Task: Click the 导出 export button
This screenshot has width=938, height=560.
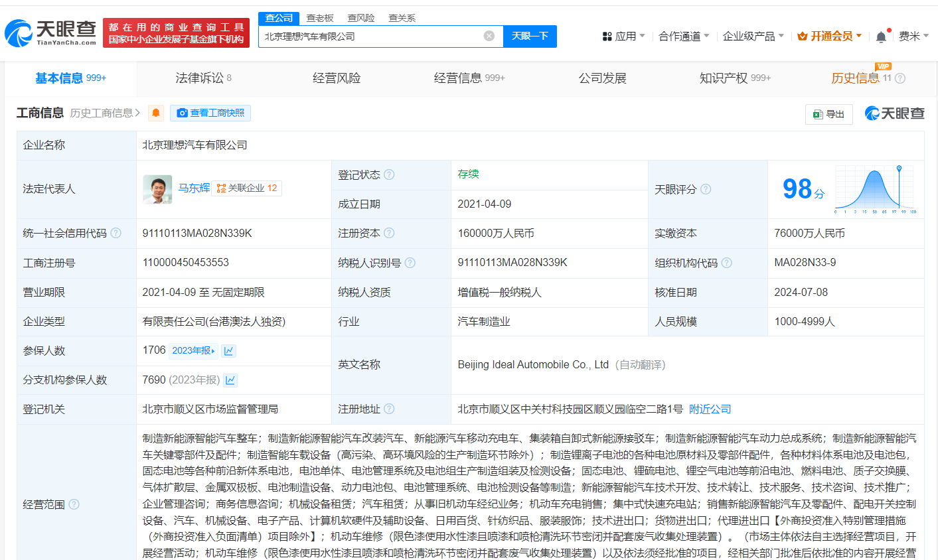Action: point(828,114)
